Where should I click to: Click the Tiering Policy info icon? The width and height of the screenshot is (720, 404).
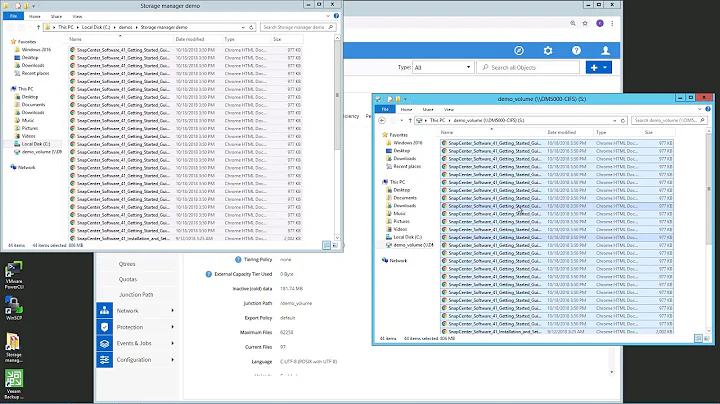click(x=238, y=259)
